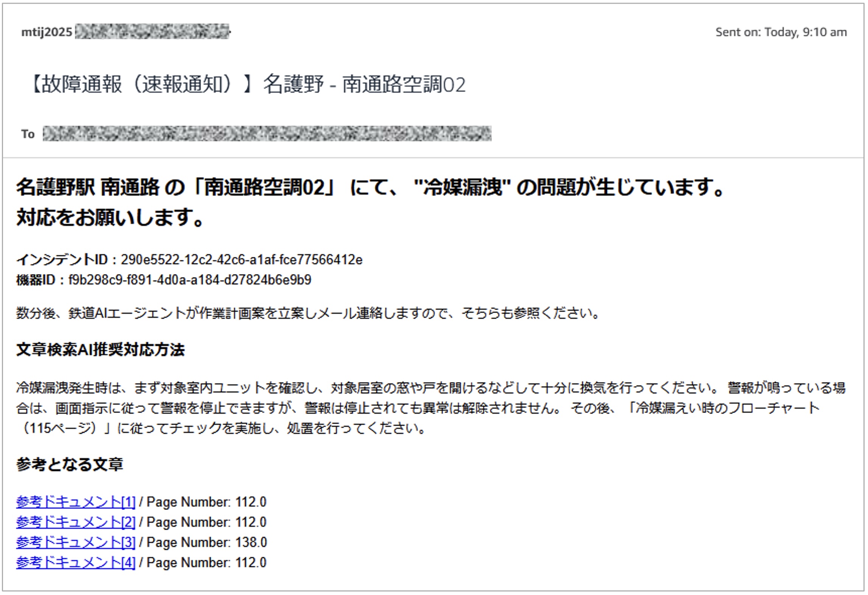The height and width of the screenshot is (595, 868).
Task: Open the 参考ドキュメント[3] link
Action: coord(75,542)
